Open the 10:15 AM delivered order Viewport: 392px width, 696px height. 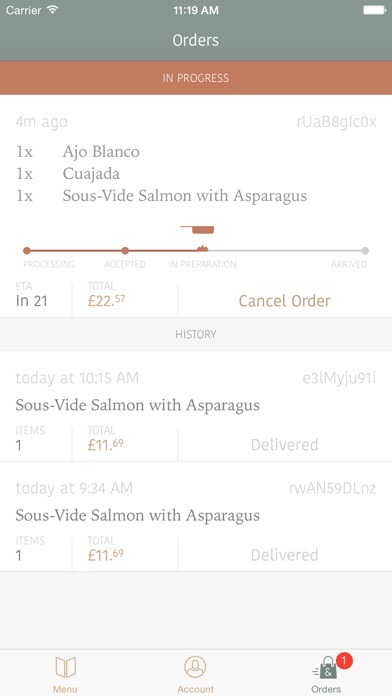(x=196, y=406)
